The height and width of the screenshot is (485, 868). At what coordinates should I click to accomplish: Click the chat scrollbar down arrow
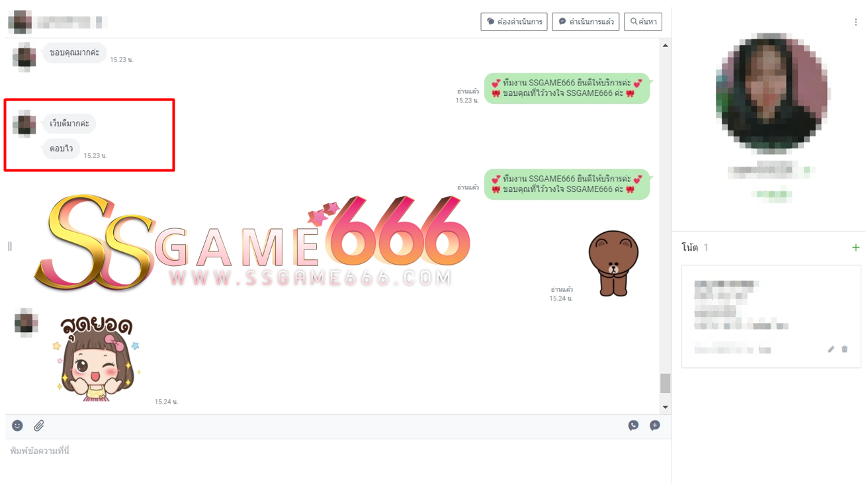pyautogui.click(x=666, y=407)
